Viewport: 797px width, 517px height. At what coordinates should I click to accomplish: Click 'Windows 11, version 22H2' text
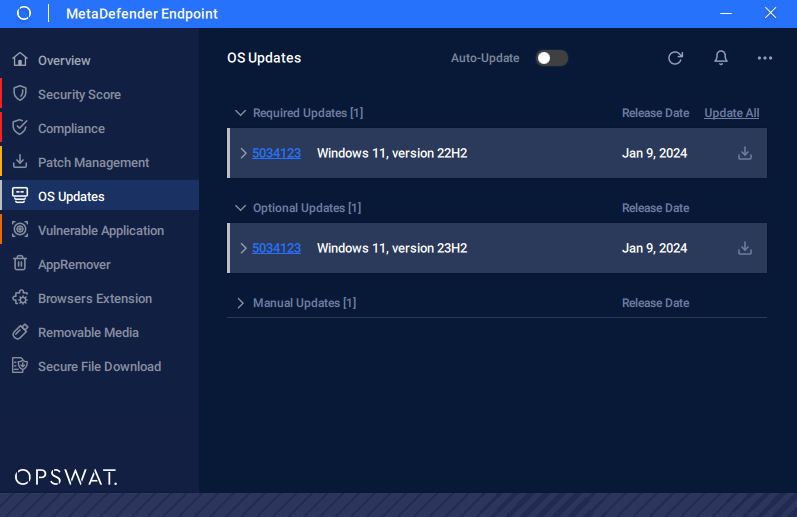[x=392, y=153]
